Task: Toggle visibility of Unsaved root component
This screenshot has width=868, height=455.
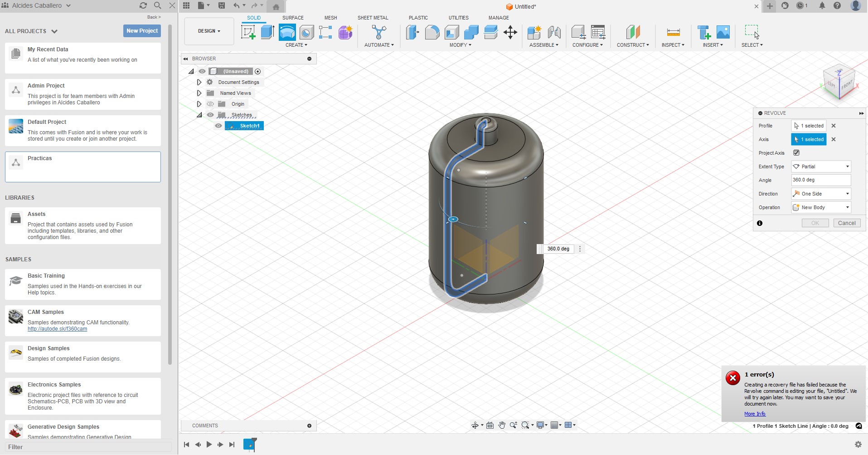Action: 202,71
